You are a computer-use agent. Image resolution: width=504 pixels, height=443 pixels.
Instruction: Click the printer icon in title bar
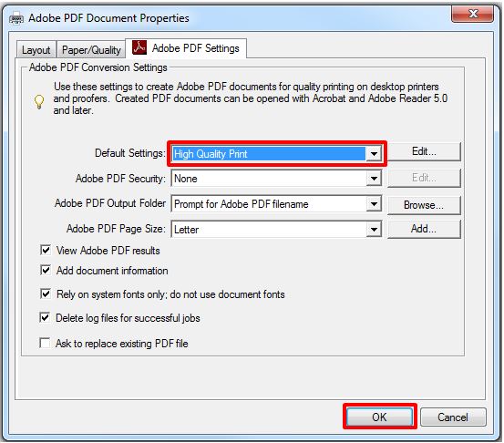pyautogui.click(x=16, y=19)
